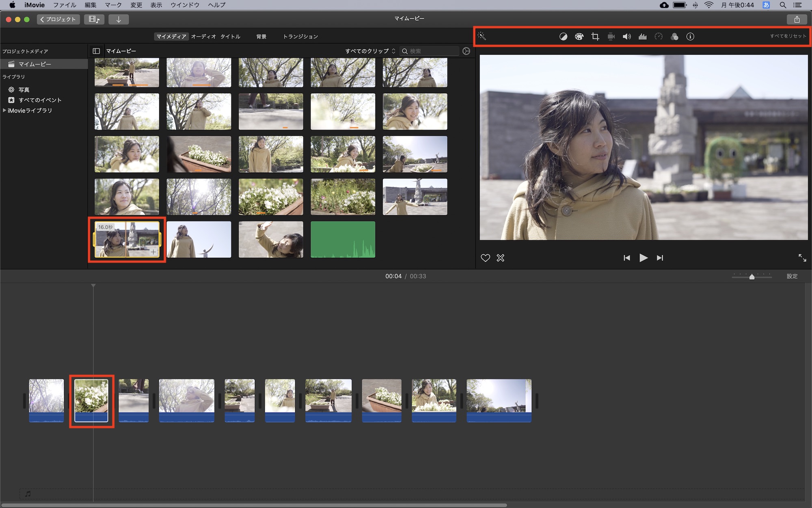Open the color balance tool

click(563, 37)
